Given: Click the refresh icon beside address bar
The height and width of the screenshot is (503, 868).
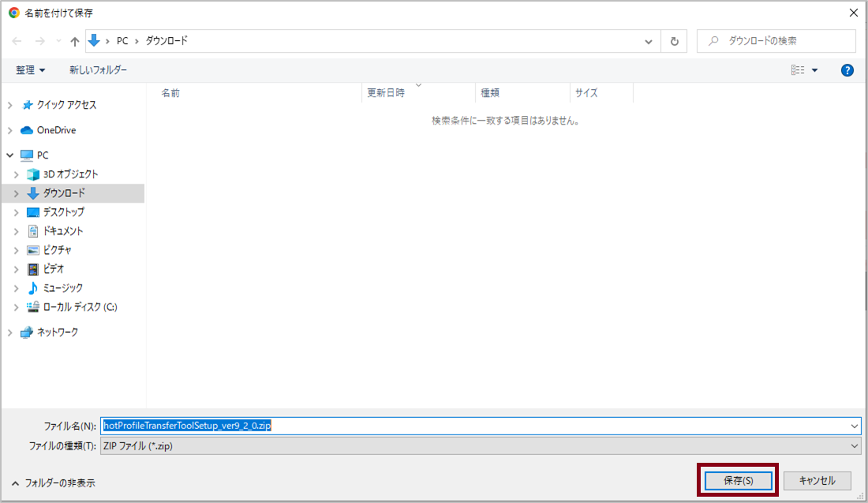Looking at the screenshot, I should pyautogui.click(x=674, y=41).
